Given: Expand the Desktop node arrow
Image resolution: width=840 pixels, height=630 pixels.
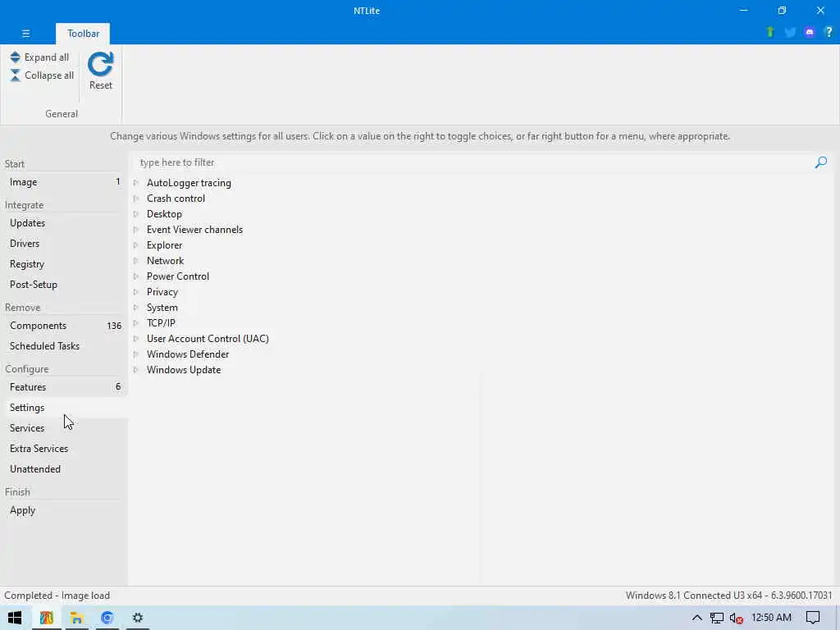Looking at the screenshot, I should coord(136,214).
